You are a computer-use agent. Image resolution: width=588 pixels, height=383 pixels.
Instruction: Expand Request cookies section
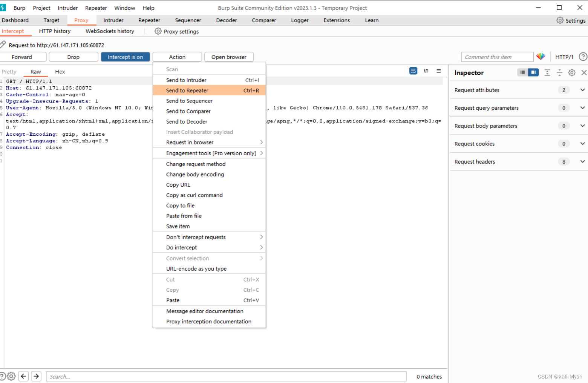[582, 144]
